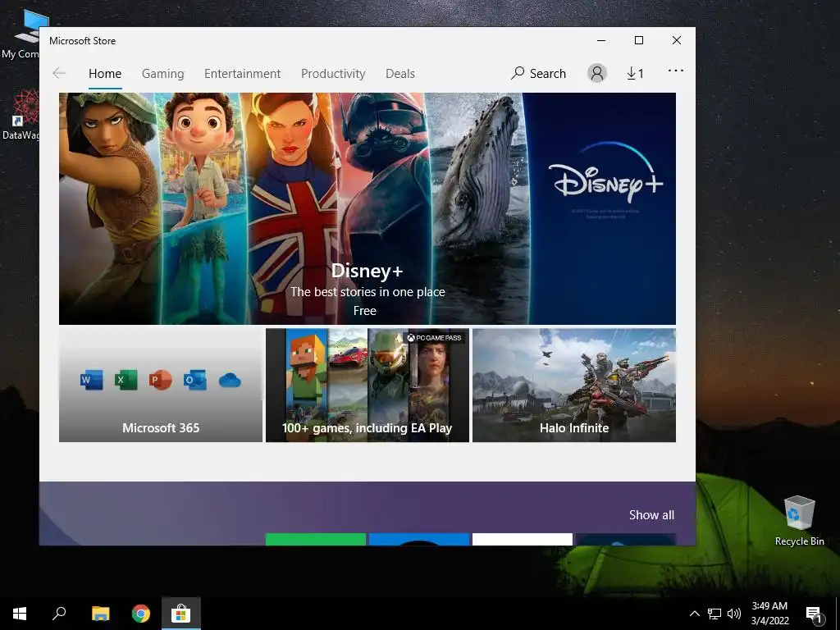Open the See more ellipsis menu
The image size is (840, 630).
click(676, 71)
